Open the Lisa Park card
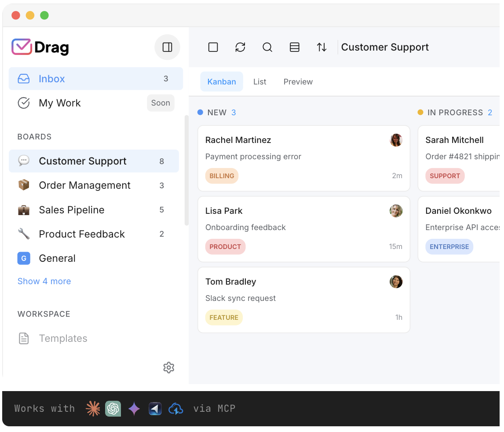Image resolution: width=504 pixels, height=432 pixels. tap(304, 229)
